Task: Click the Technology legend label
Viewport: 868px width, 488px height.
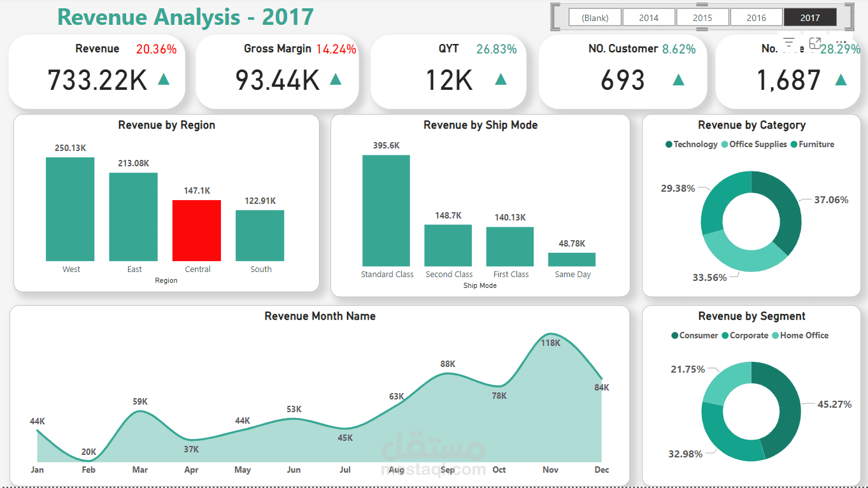Action: point(695,145)
